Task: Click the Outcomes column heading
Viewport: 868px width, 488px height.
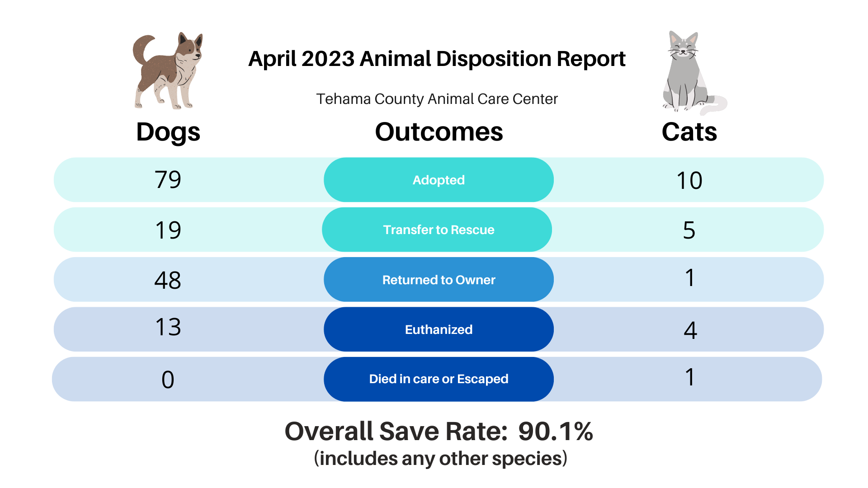Action: [439, 132]
